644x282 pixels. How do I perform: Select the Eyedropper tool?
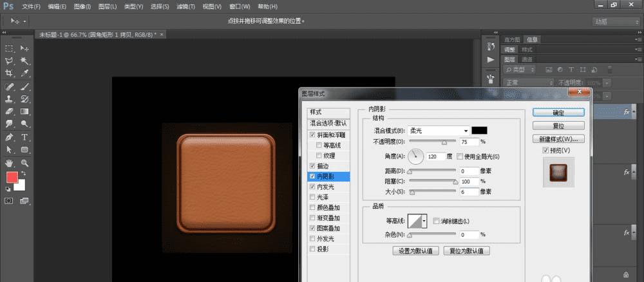coord(24,73)
